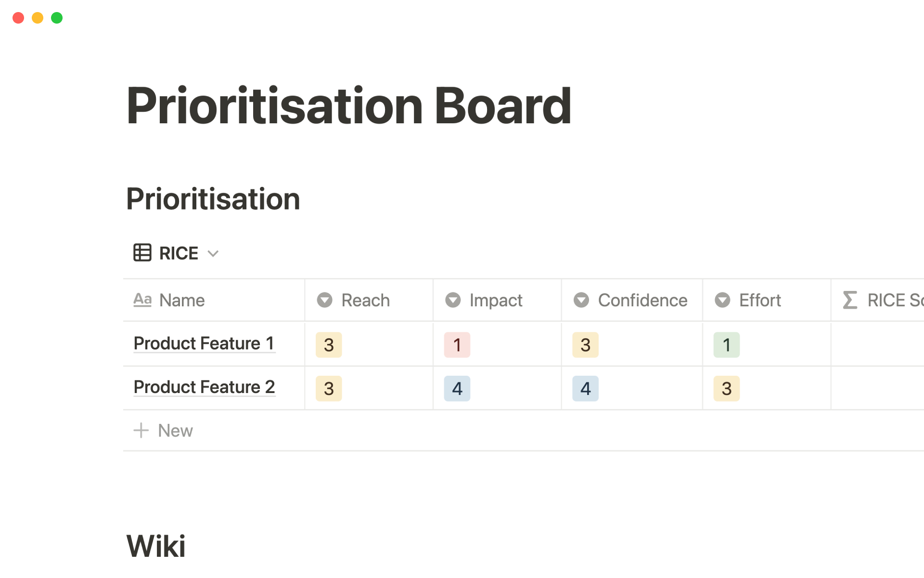This screenshot has height=578, width=924.
Task: Click the Prioritisation Board page title
Action: pos(349,106)
